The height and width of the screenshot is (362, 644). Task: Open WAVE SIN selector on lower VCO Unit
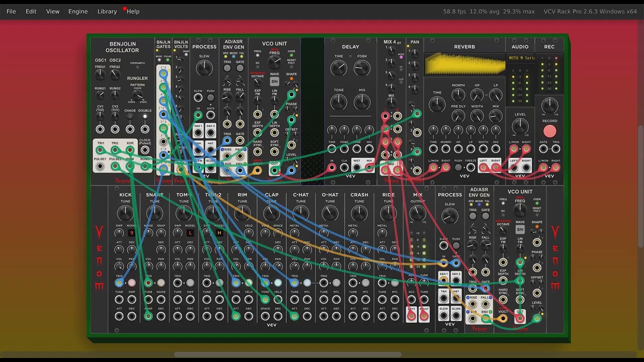click(x=520, y=229)
